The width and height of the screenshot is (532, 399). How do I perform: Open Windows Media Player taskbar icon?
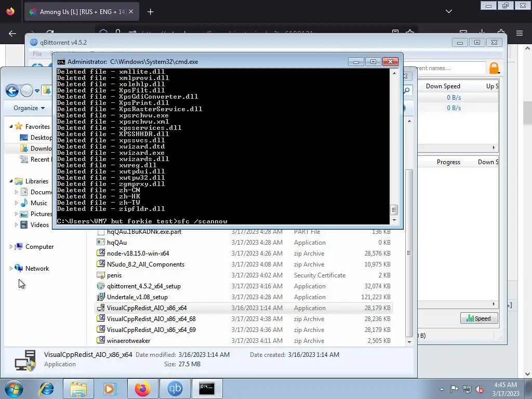click(x=110, y=389)
